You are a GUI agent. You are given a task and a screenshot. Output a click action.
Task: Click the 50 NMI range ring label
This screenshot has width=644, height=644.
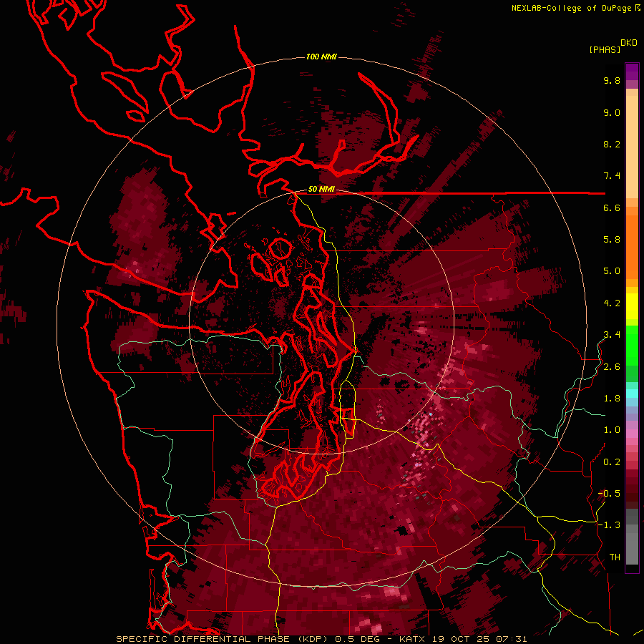coord(321,190)
